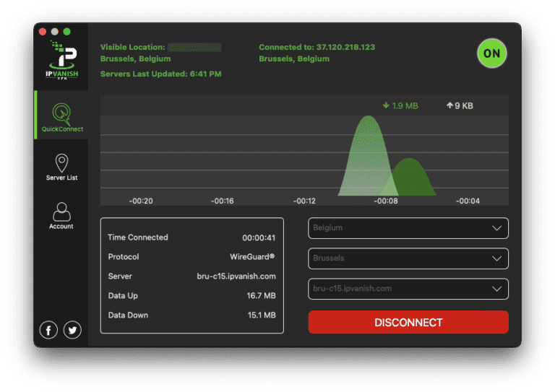Viewport: 555px width, 392px height.
Task: Open IPVanish Twitter page icon
Action: point(72,330)
